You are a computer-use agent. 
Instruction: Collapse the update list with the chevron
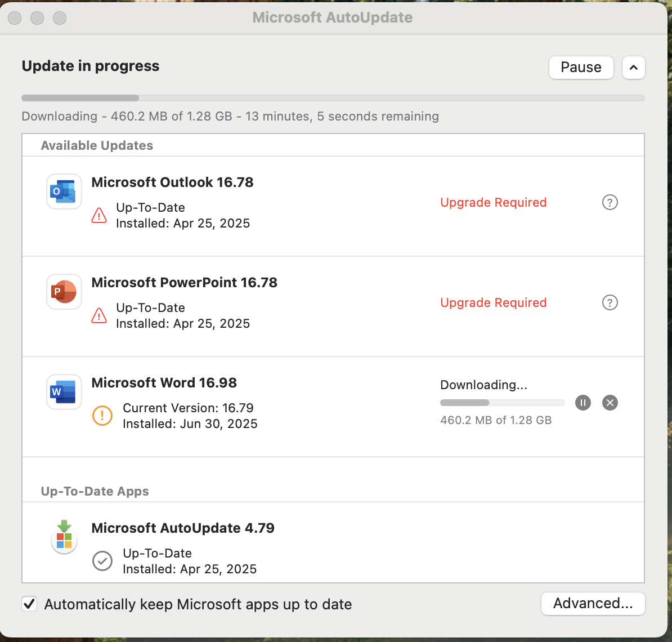click(x=633, y=68)
